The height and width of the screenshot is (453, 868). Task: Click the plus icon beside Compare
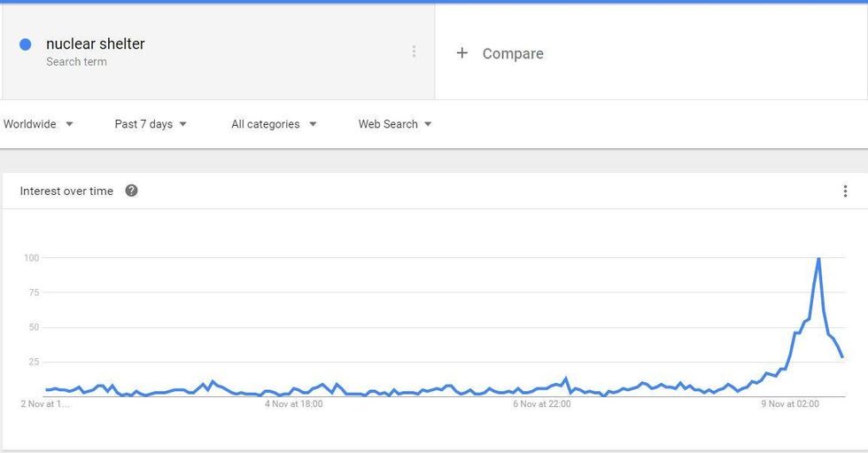[461, 53]
